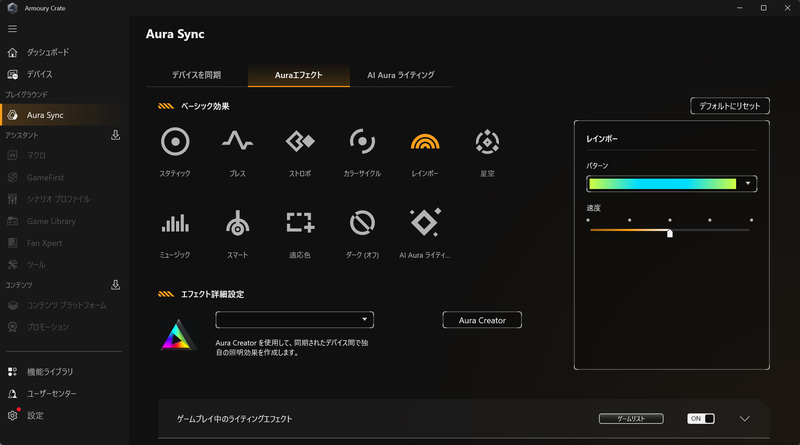The height and width of the screenshot is (445, 800).
Task: Open Aura Sync in sidebar
Action: (61, 115)
